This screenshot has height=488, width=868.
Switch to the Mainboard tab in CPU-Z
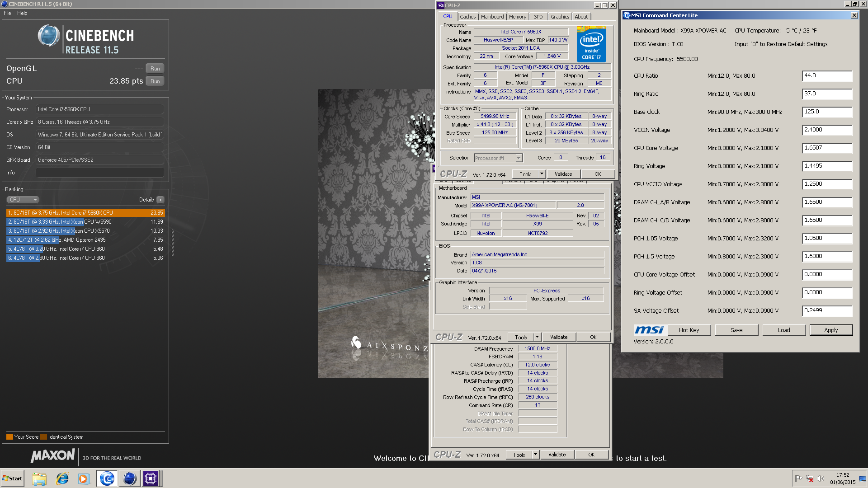(x=492, y=17)
